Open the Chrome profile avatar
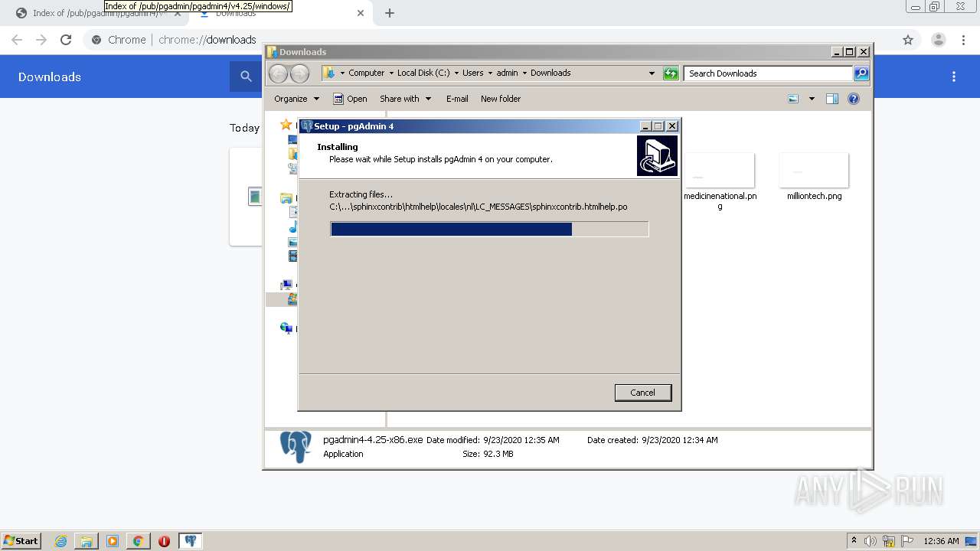Viewport: 980px width, 551px height. (x=939, y=40)
